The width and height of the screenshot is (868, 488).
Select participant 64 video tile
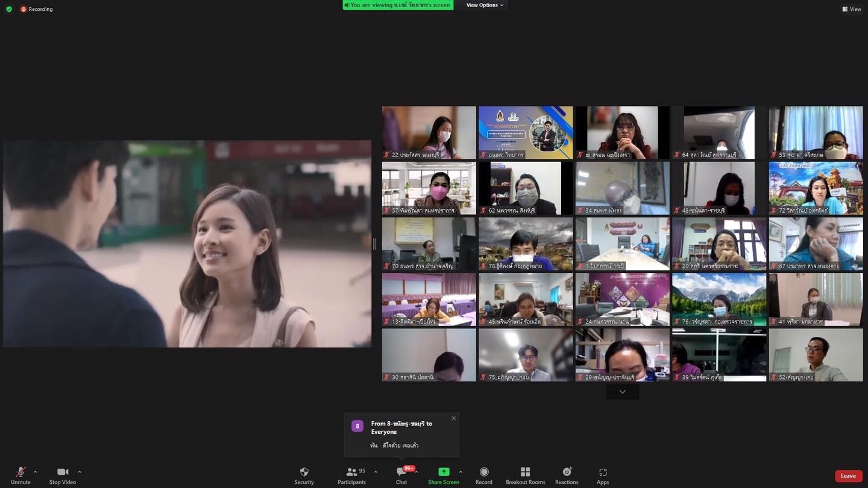(x=719, y=133)
